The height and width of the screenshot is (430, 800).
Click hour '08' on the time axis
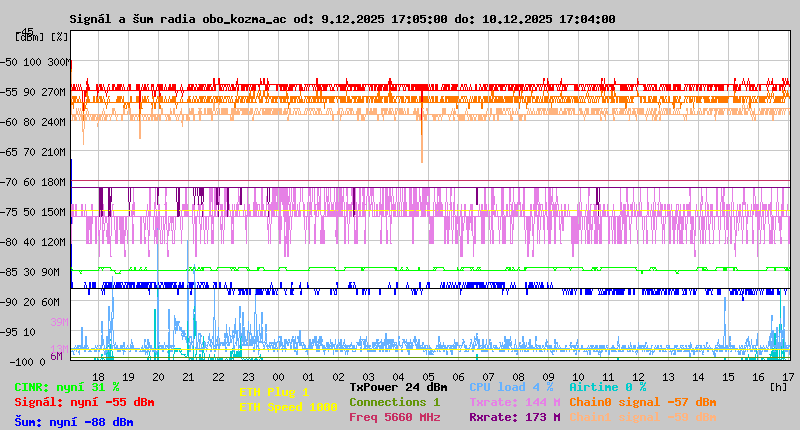[x=518, y=377]
